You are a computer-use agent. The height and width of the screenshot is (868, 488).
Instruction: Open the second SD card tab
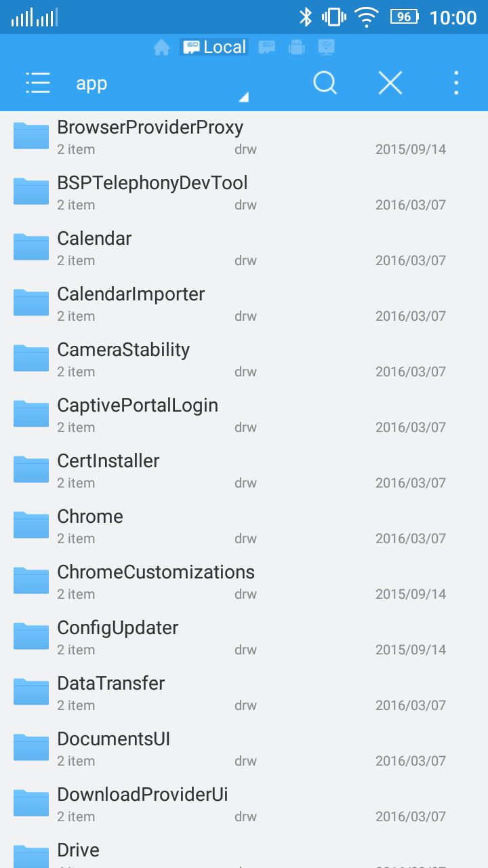coord(267,47)
